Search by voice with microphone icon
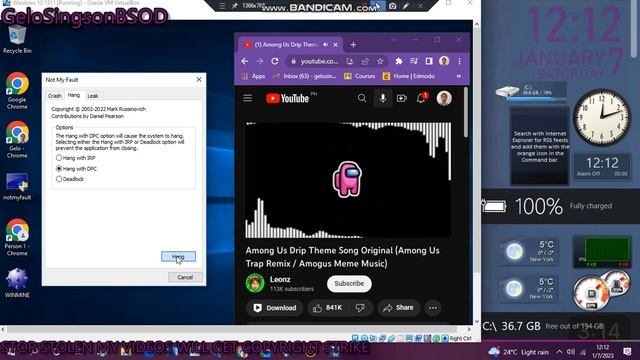This screenshot has width=640, height=360. (382, 98)
